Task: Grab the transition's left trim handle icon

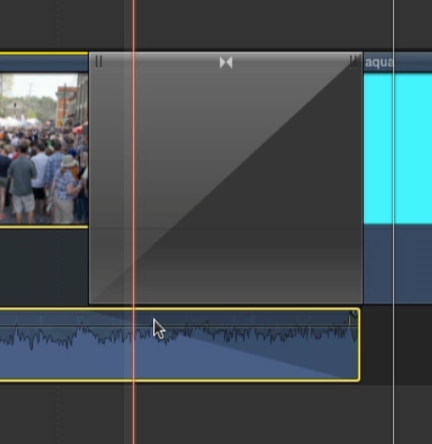Action: [x=99, y=62]
